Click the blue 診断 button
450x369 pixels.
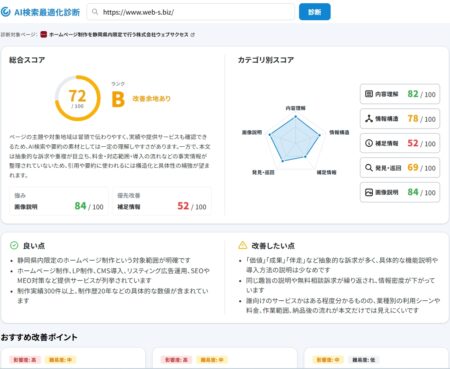[x=314, y=12]
